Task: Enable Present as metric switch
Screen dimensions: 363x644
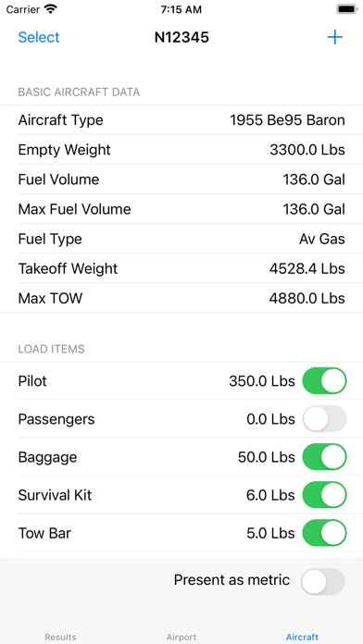Action: (322, 581)
